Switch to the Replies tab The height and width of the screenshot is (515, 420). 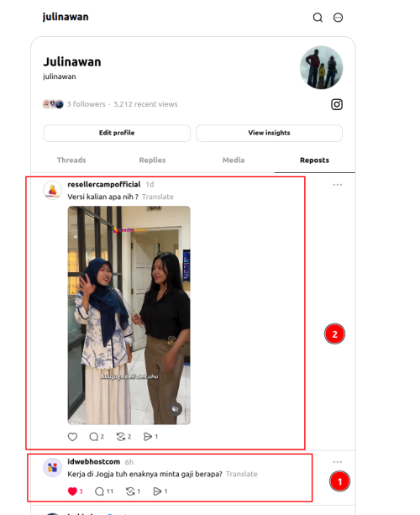click(152, 160)
